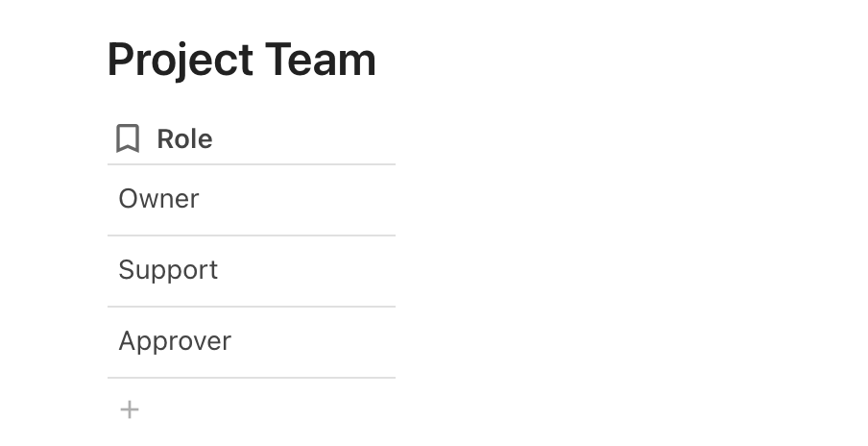Edit the Owner role entry
Screen dimensions: 868x446
[158, 199]
